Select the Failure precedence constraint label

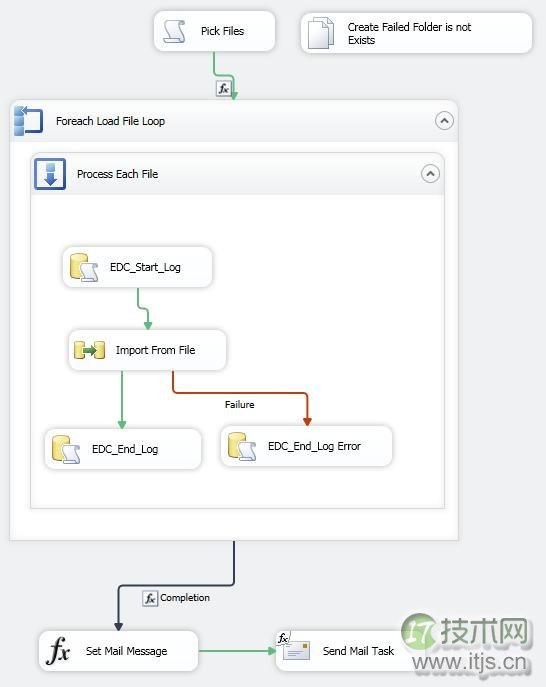pos(239,404)
